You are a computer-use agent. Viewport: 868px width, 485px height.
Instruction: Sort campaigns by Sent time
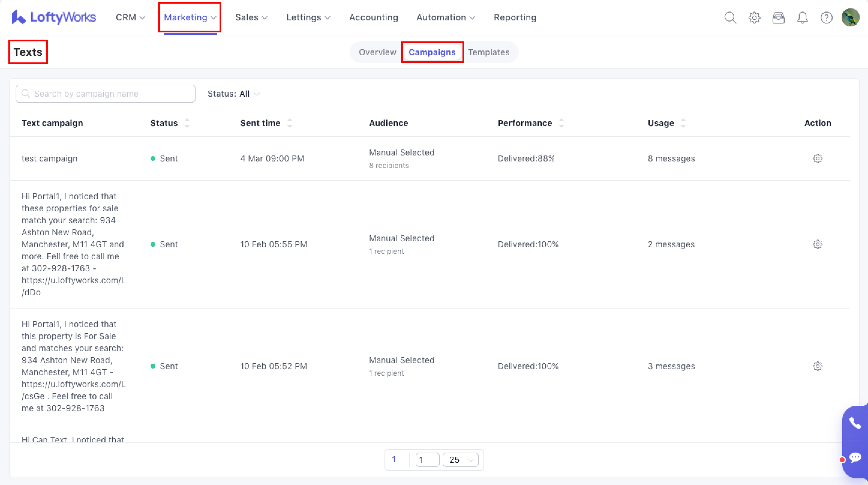tap(289, 123)
